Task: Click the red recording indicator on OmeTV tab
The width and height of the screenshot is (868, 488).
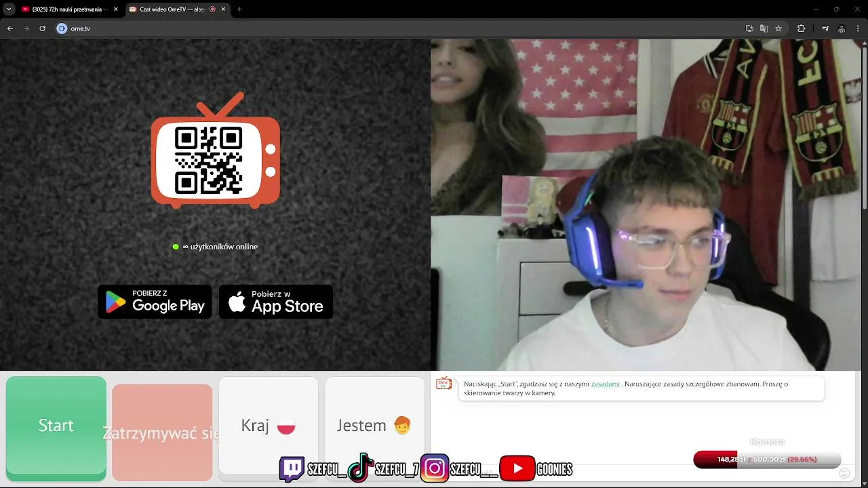Action: pyautogui.click(x=212, y=9)
